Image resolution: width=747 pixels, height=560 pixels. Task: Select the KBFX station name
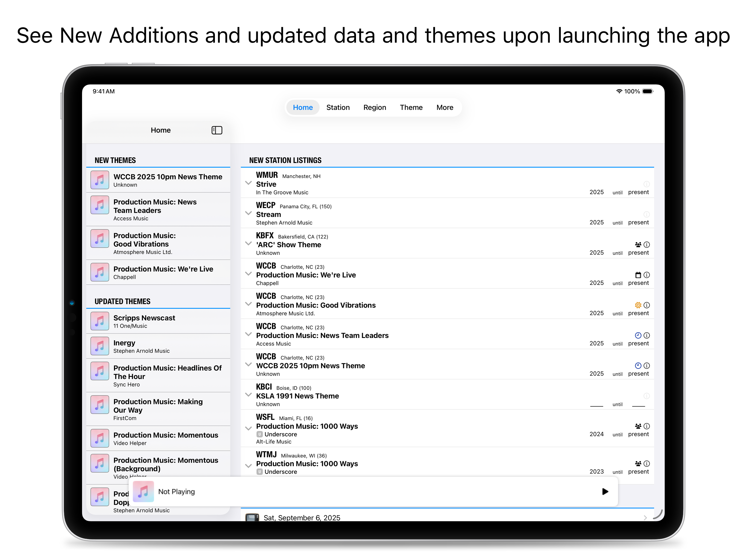click(265, 235)
